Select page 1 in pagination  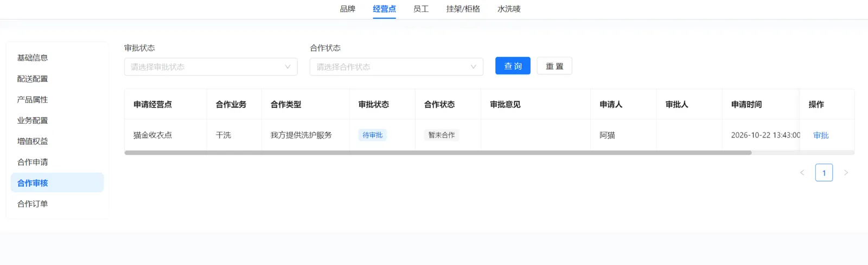(824, 173)
